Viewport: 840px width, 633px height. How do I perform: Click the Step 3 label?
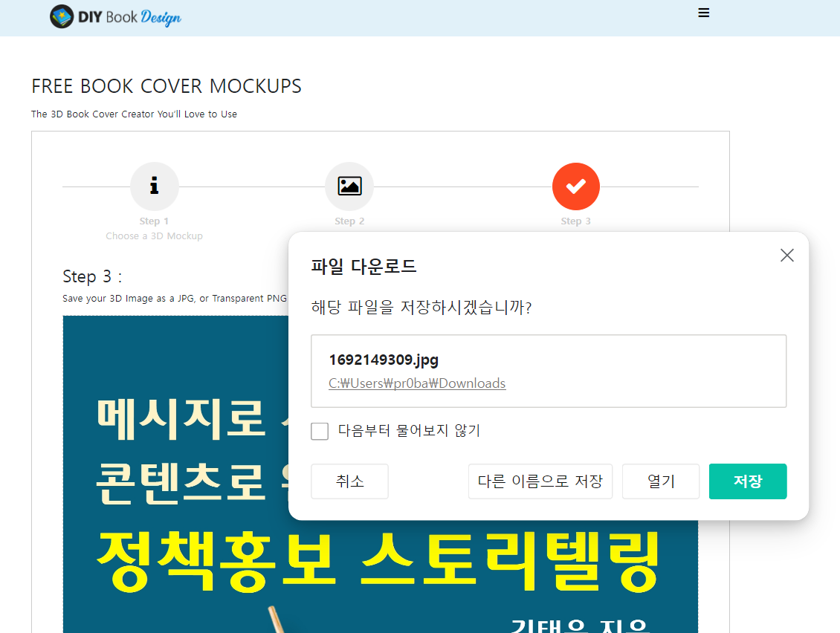tap(576, 221)
